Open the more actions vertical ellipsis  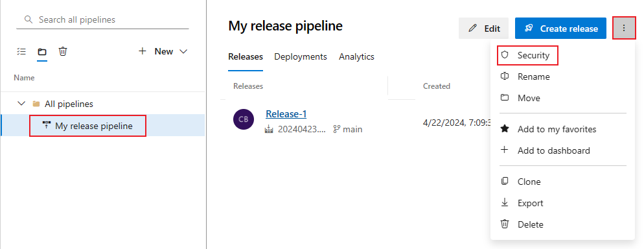click(624, 28)
